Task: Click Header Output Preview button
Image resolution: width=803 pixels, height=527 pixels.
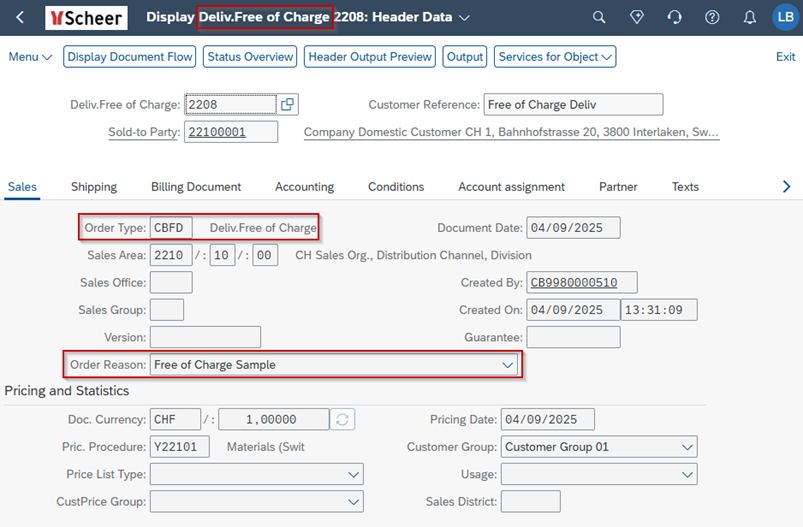Action: pyautogui.click(x=370, y=57)
